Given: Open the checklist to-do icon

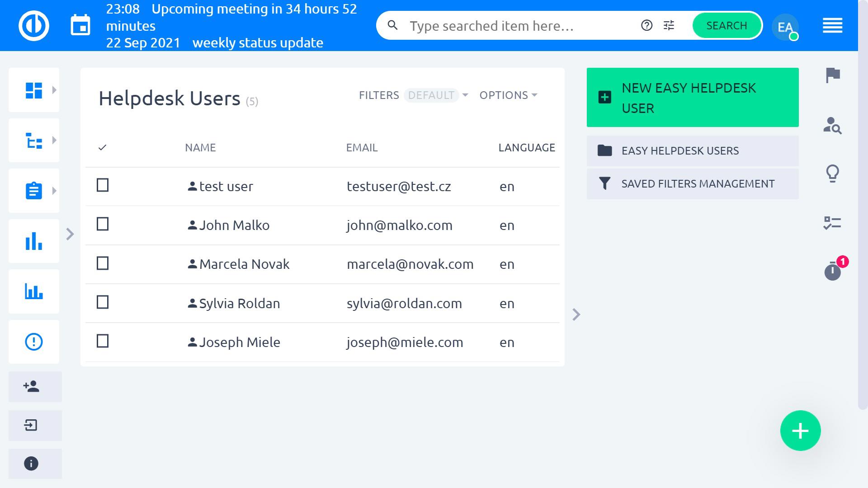Looking at the screenshot, I should coord(832,223).
